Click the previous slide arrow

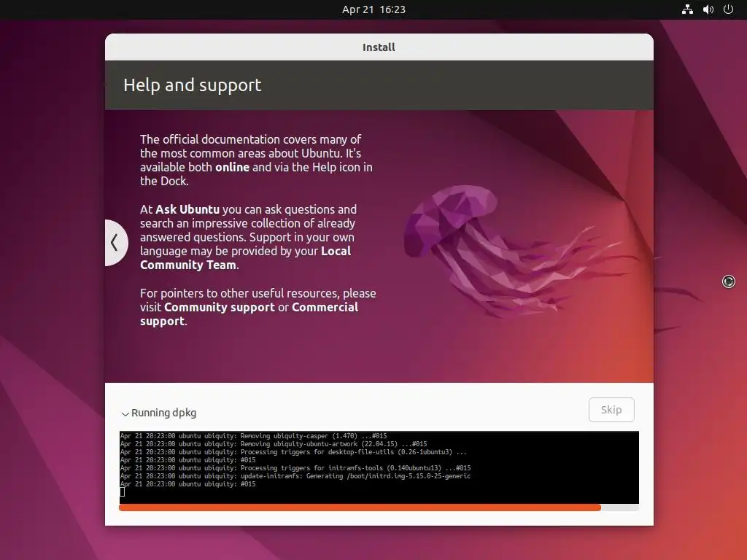(x=115, y=242)
